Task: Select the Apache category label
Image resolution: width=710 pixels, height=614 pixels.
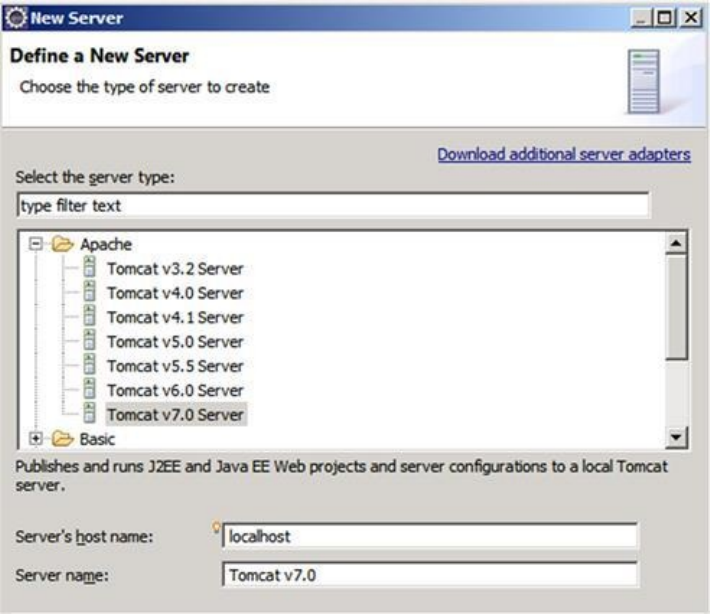Action: [106, 245]
